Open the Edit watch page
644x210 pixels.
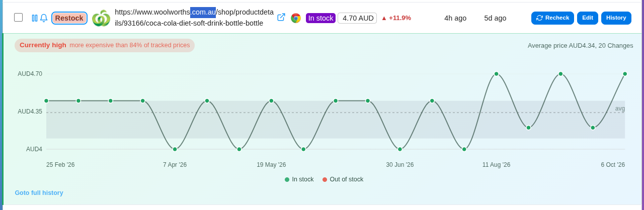coord(588,18)
